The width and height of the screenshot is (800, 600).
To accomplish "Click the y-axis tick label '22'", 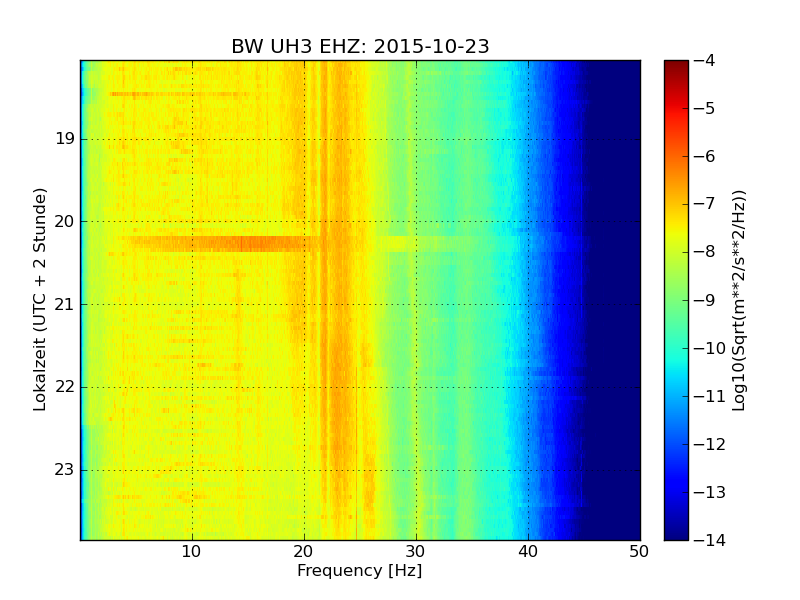I will (65, 387).
